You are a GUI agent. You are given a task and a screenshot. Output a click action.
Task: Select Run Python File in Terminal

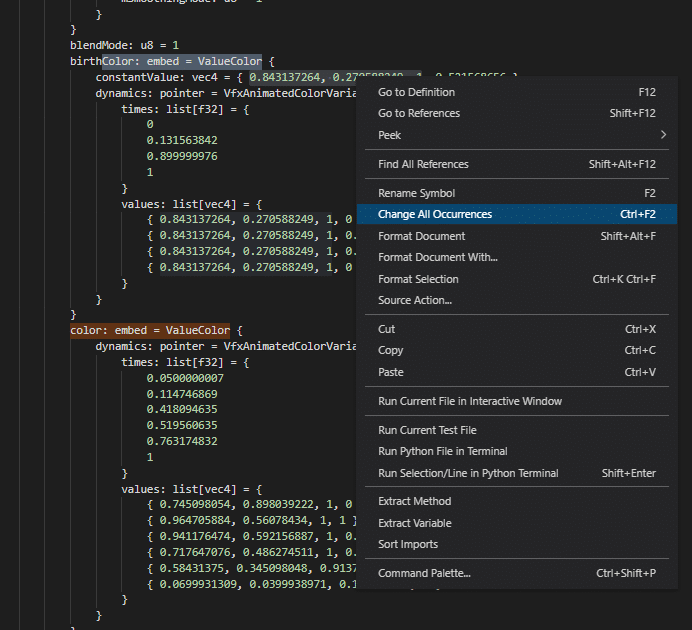coord(442,451)
